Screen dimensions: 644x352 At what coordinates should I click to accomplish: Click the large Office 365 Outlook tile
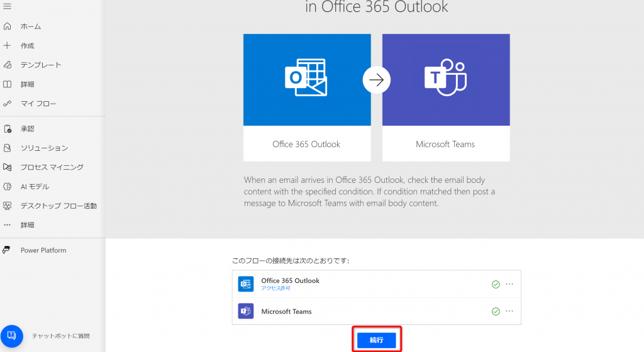[307, 97]
